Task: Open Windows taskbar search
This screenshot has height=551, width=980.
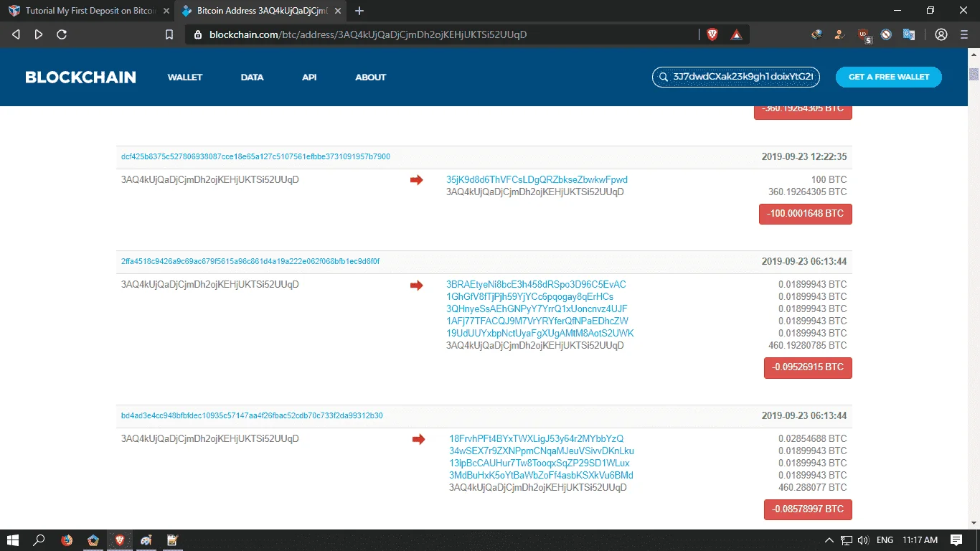Action: click(x=39, y=540)
